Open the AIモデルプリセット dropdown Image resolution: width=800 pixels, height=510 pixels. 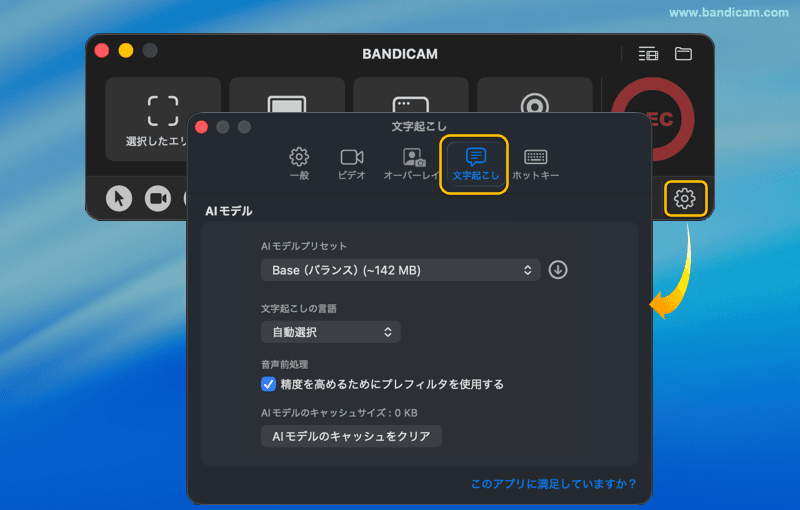click(x=401, y=270)
